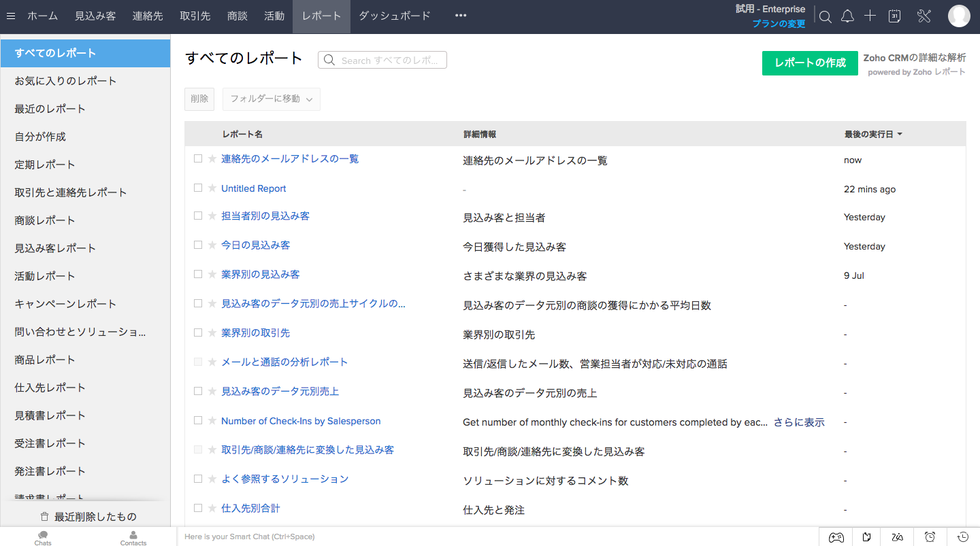The width and height of the screenshot is (980, 546).
Task: Open the more modules ellipsis menu
Action: click(x=461, y=16)
